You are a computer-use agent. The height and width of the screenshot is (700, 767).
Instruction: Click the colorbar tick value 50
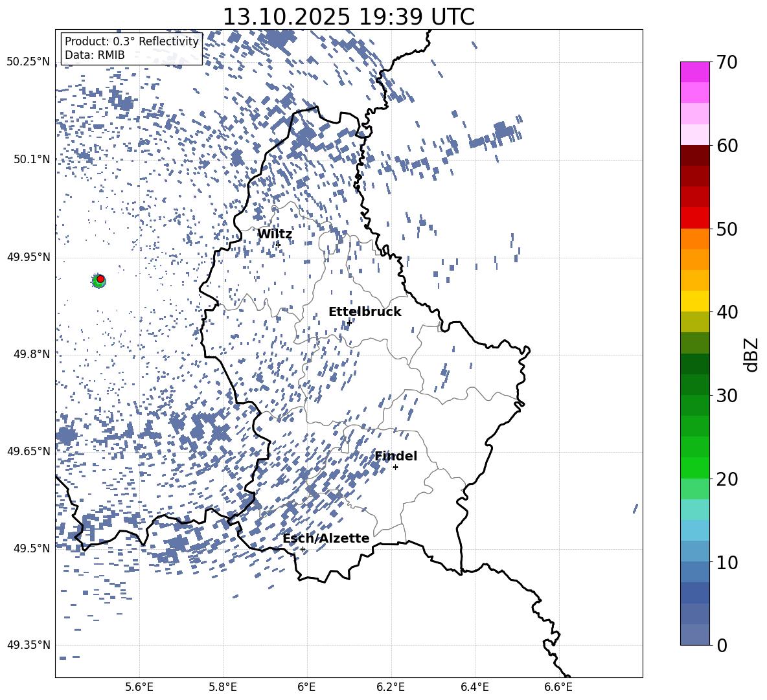727,229
